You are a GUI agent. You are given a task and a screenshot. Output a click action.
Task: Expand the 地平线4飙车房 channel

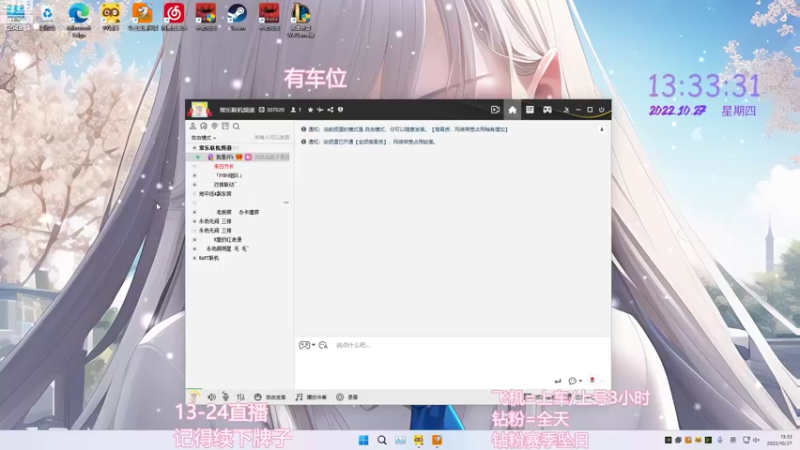click(194, 194)
